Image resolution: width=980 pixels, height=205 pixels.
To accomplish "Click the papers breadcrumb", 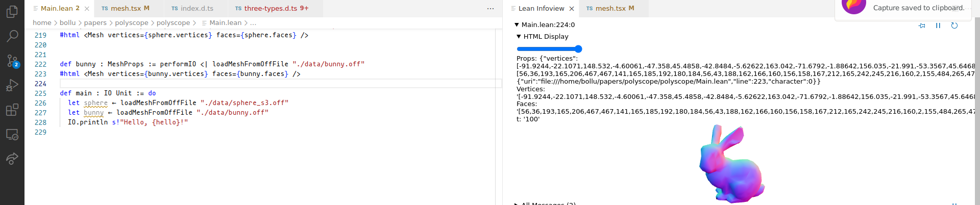I will pos(95,23).
